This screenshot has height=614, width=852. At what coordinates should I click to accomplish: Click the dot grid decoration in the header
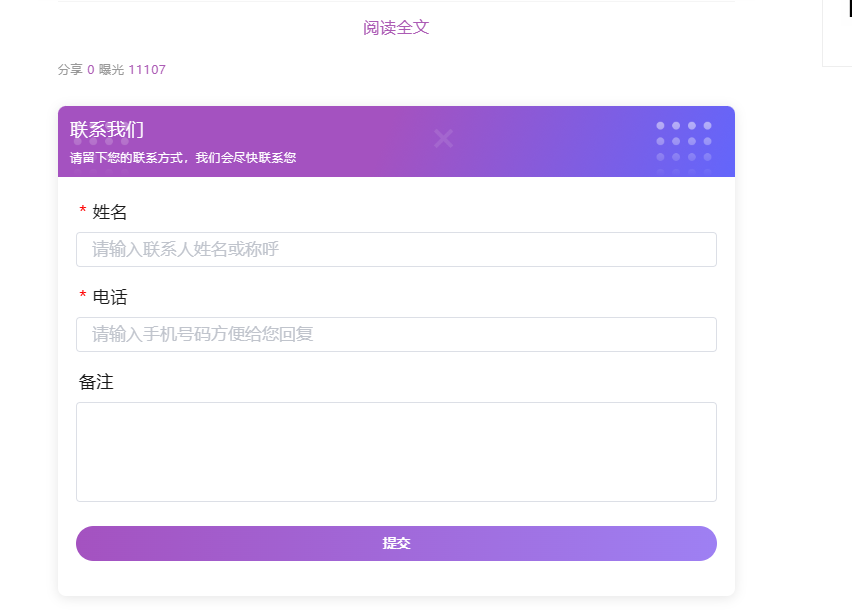(x=684, y=147)
